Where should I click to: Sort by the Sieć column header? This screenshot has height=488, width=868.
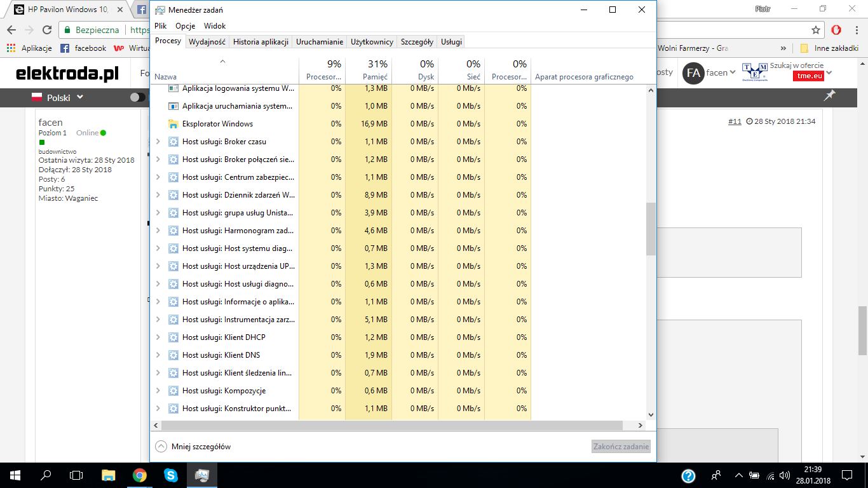pos(461,71)
